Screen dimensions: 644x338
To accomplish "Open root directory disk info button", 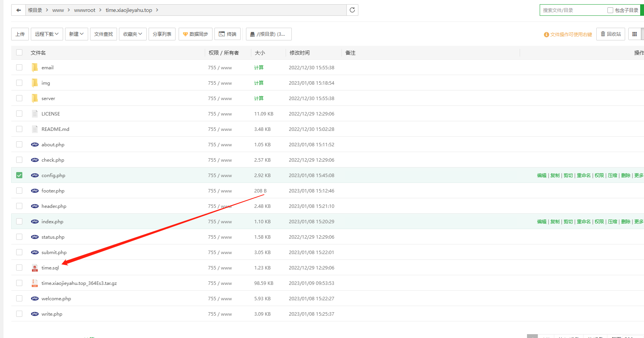I will click(x=268, y=34).
